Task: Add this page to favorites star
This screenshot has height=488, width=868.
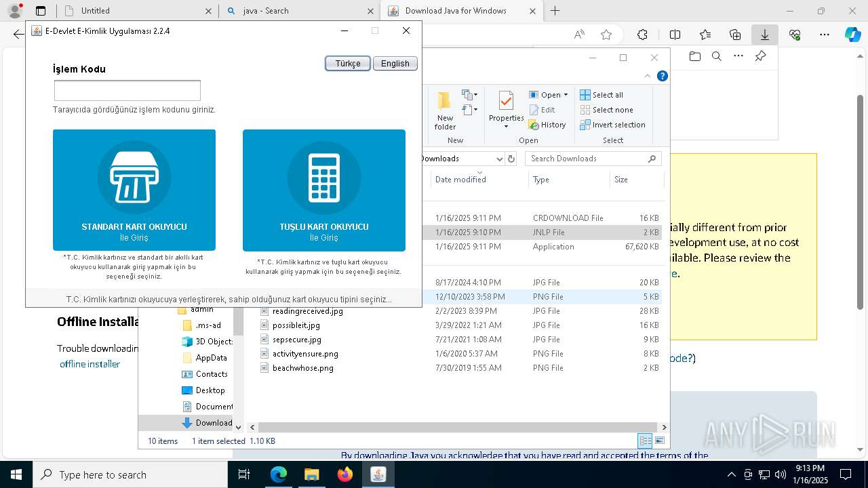Action: point(606,35)
